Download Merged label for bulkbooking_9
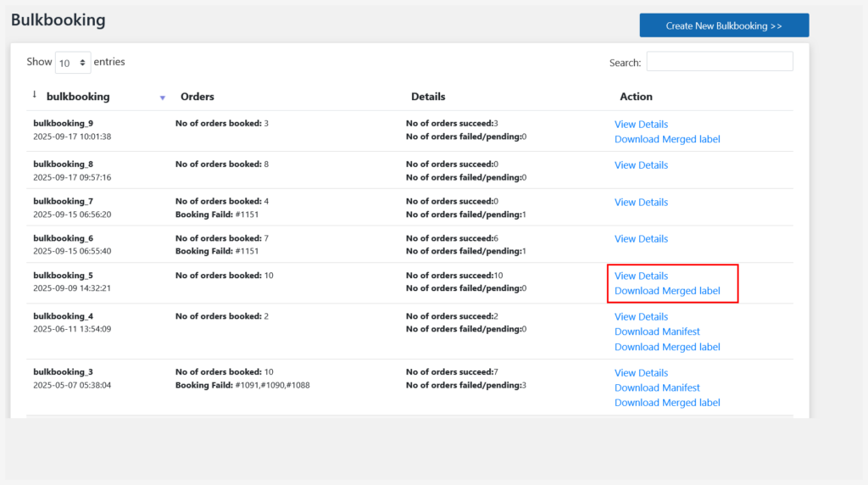 667,139
